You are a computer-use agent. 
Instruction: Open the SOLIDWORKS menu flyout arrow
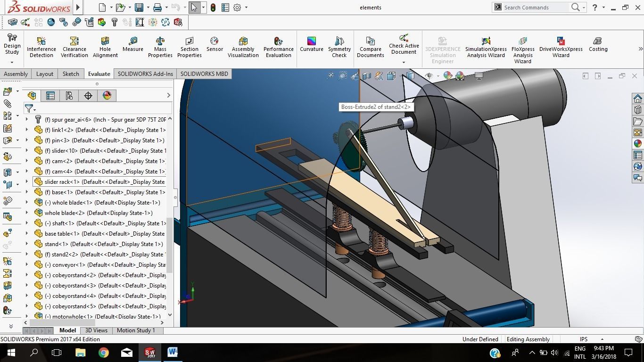tap(78, 8)
